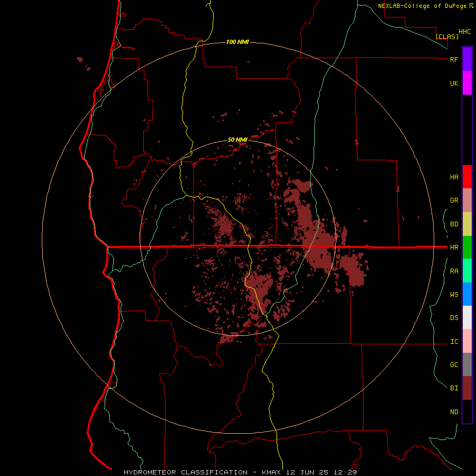This screenshot has height=476, width=476.
Task: Select the GR pink legend swatch
Action: pos(467,200)
